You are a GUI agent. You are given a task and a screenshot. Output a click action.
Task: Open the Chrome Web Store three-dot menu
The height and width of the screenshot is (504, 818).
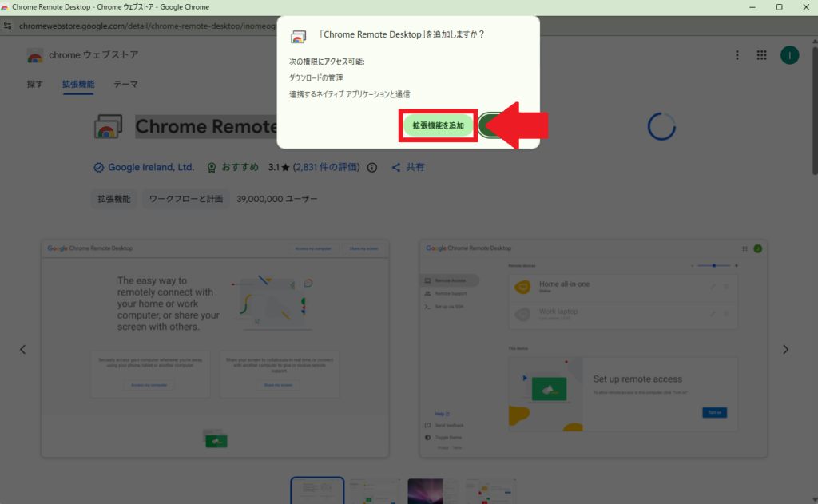tap(737, 55)
